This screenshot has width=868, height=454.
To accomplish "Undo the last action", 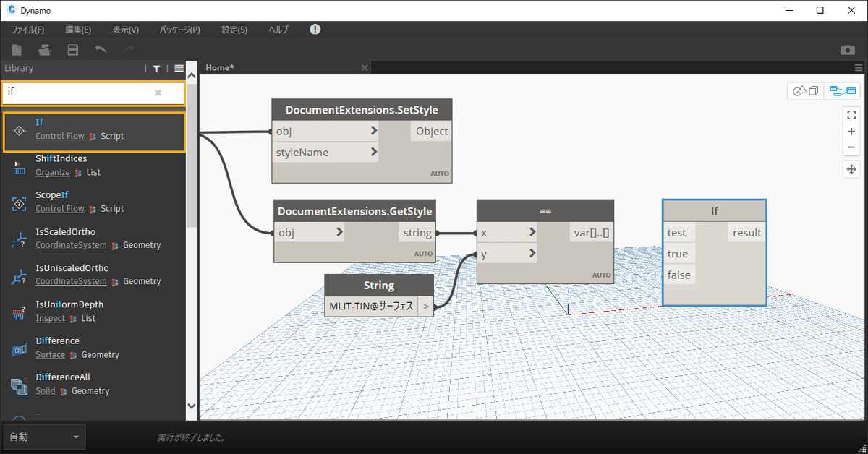I will (x=101, y=50).
